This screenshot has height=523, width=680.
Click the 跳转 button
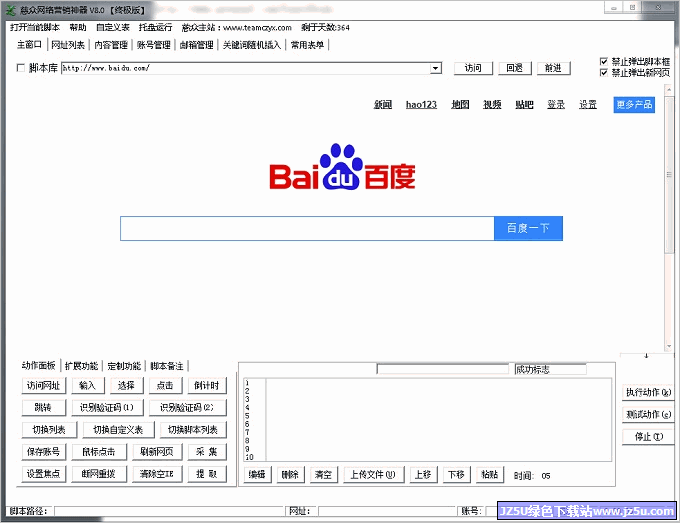coord(43,408)
